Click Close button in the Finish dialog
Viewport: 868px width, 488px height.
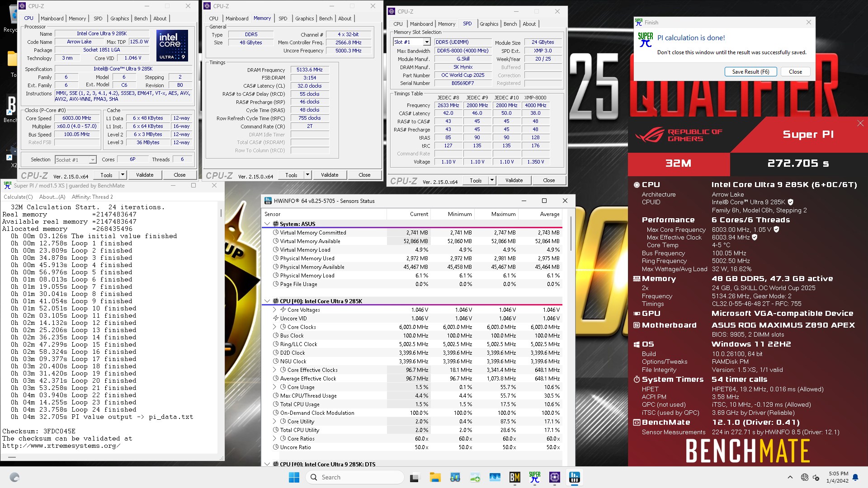(795, 72)
